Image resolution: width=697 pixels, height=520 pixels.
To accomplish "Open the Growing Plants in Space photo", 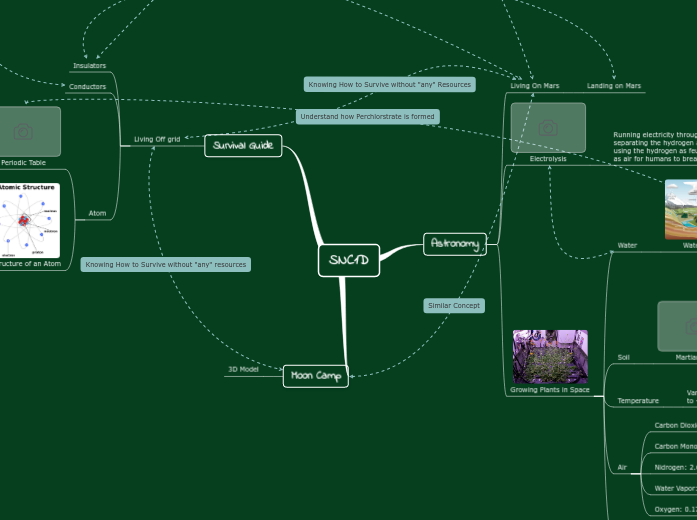I will click(x=550, y=356).
